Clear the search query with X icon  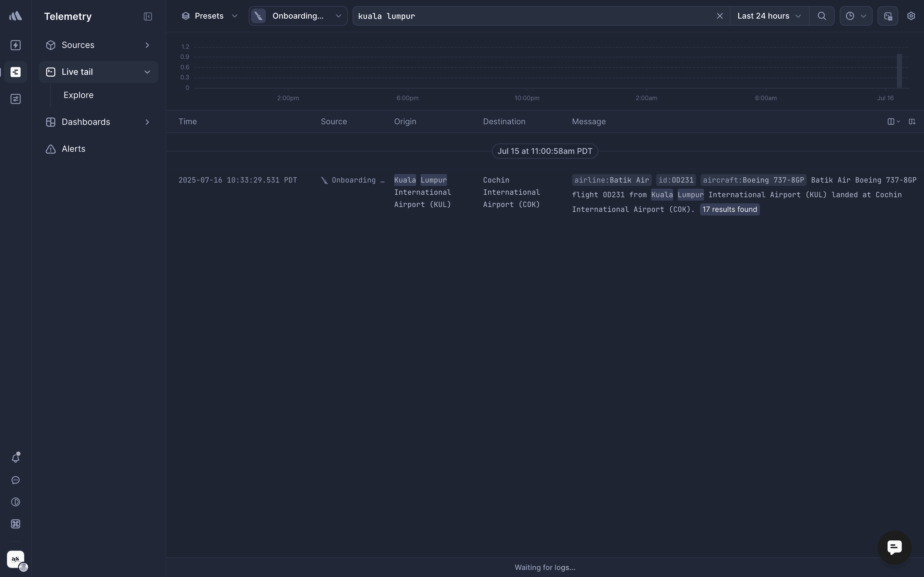719,16
